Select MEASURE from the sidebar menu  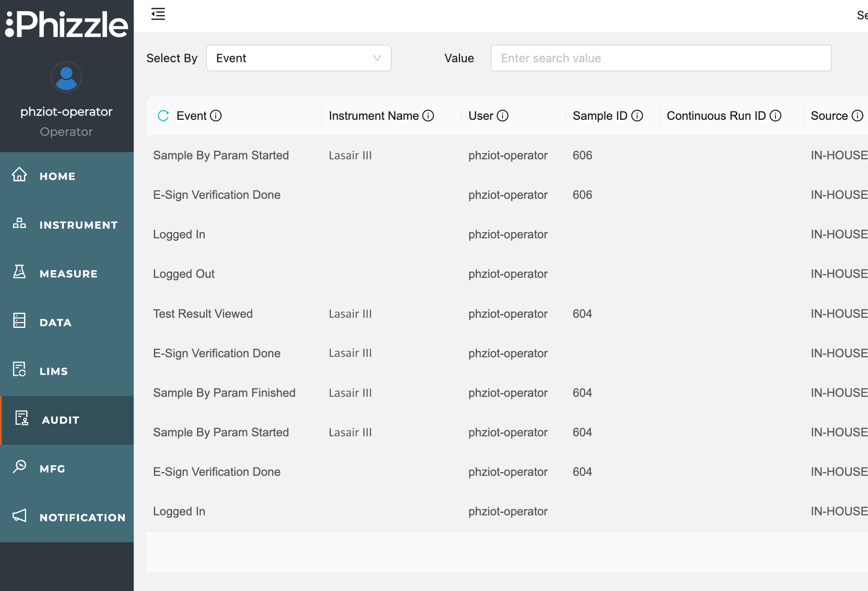point(68,273)
